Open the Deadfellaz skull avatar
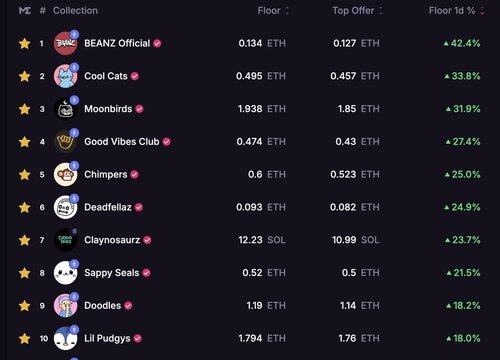The image size is (500, 360). [66, 207]
